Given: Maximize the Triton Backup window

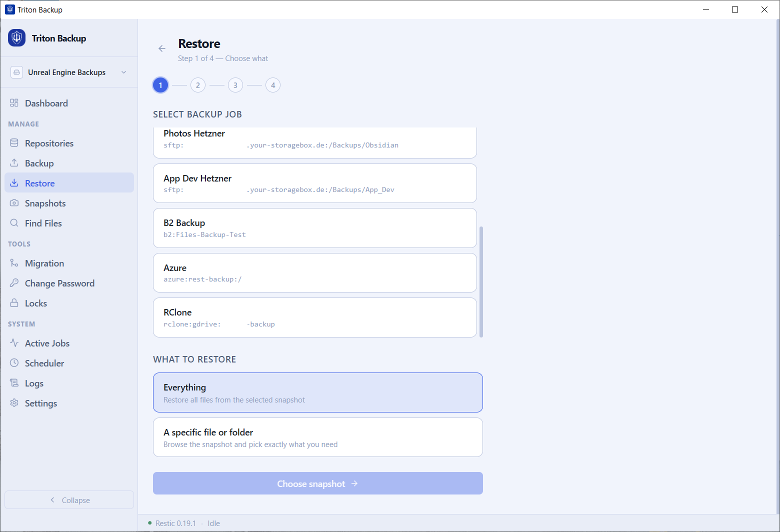Looking at the screenshot, I should [735, 9].
